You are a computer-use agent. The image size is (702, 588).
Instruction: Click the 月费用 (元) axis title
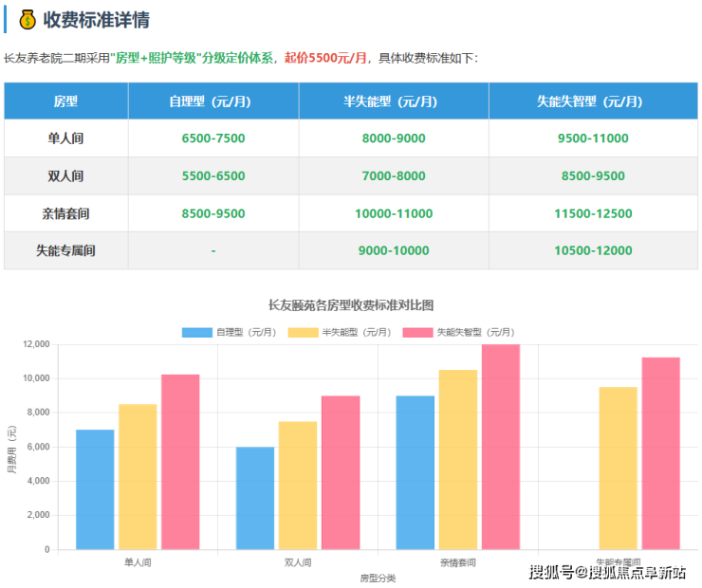pyautogui.click(x=11, y=449)
